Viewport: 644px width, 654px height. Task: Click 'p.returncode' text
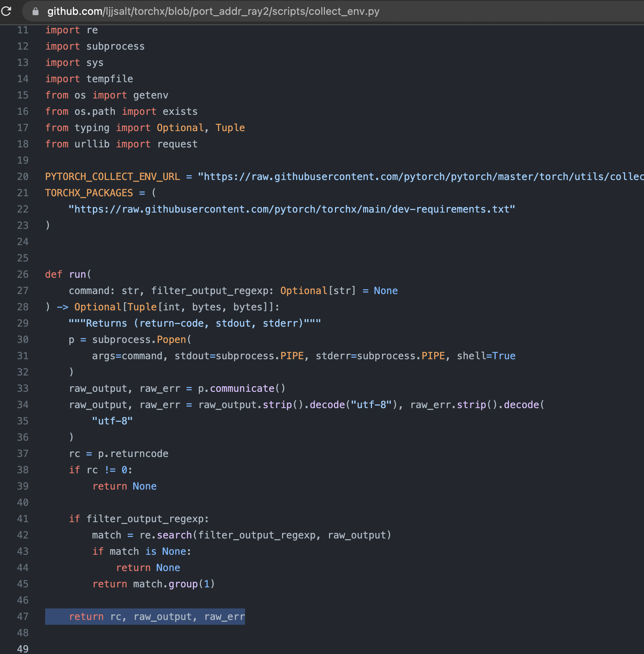coord(133,454)
